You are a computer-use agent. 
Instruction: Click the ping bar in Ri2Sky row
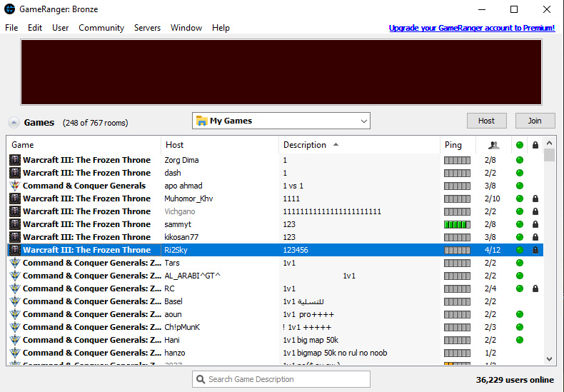(457, 250)
